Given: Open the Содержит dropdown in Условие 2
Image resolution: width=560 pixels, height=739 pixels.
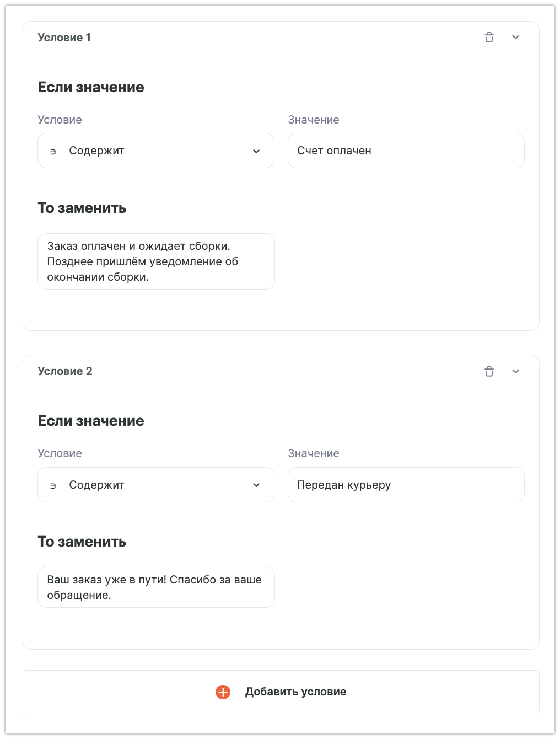Looking at the screenshot, I should click(x=155, y=485).
